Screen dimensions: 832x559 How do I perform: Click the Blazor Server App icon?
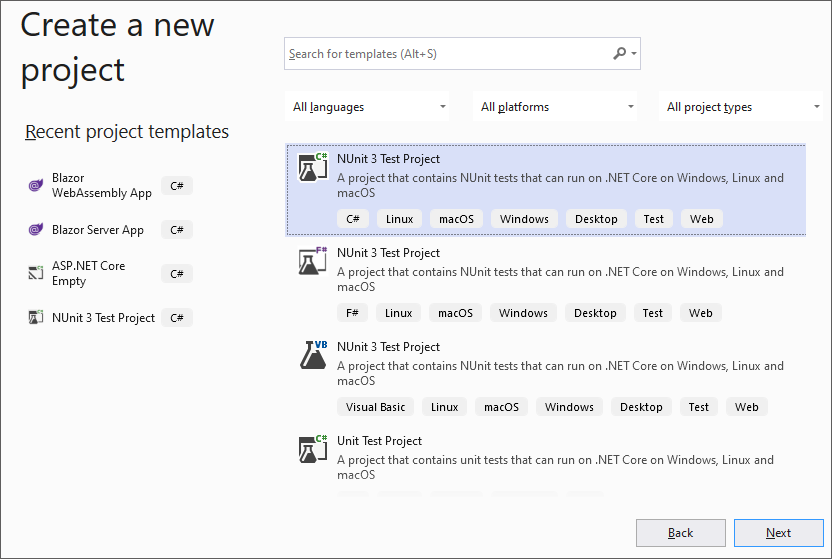(x=36, y=229)
